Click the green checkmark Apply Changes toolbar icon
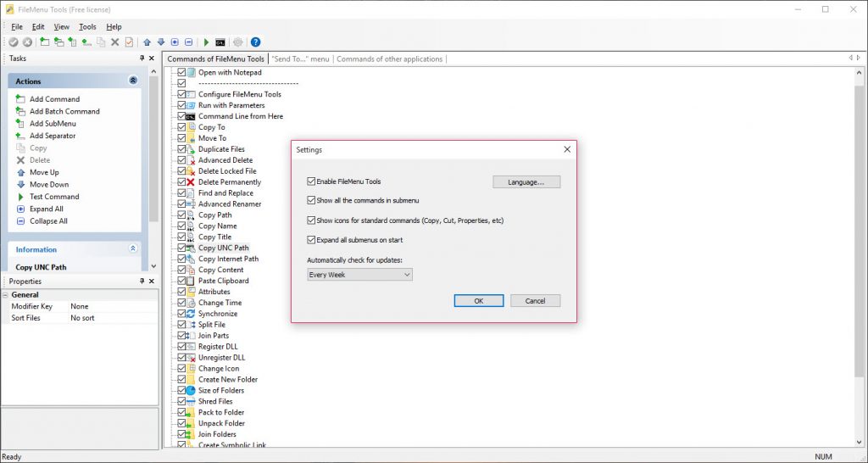The height and width of the screenshot is (463, 868). (x=14, y=42)
